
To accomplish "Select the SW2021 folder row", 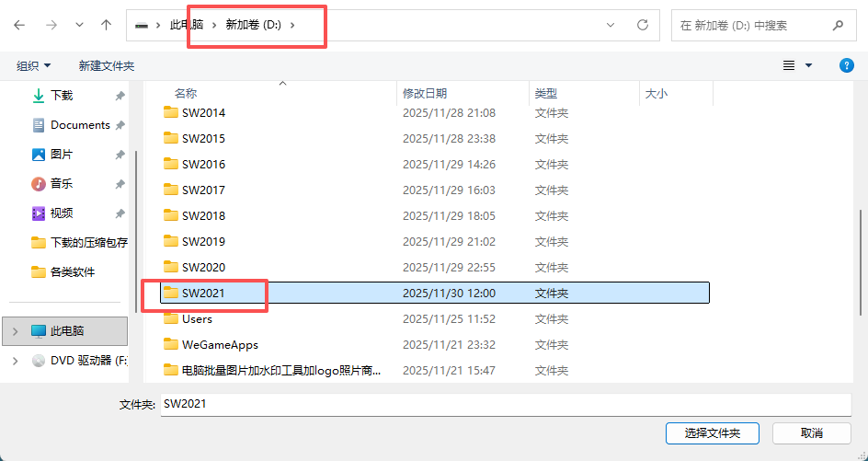I will [x=435, y=294].
